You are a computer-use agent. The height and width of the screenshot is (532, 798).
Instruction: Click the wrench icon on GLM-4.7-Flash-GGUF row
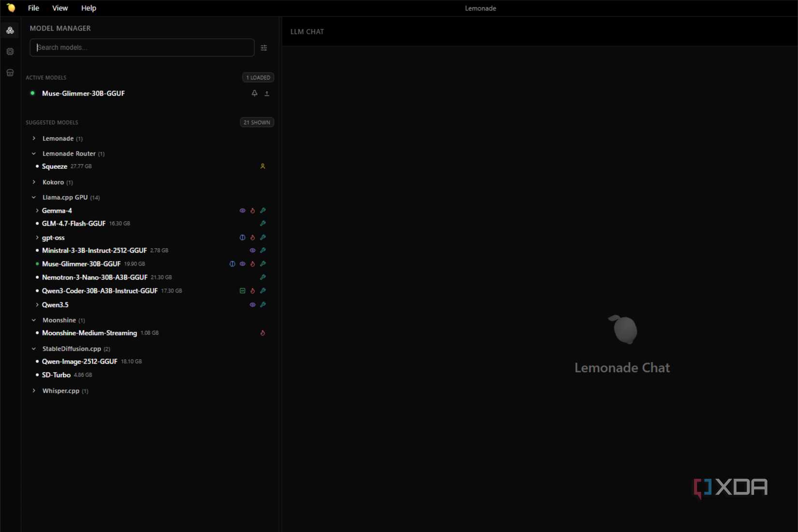point(263,223)
